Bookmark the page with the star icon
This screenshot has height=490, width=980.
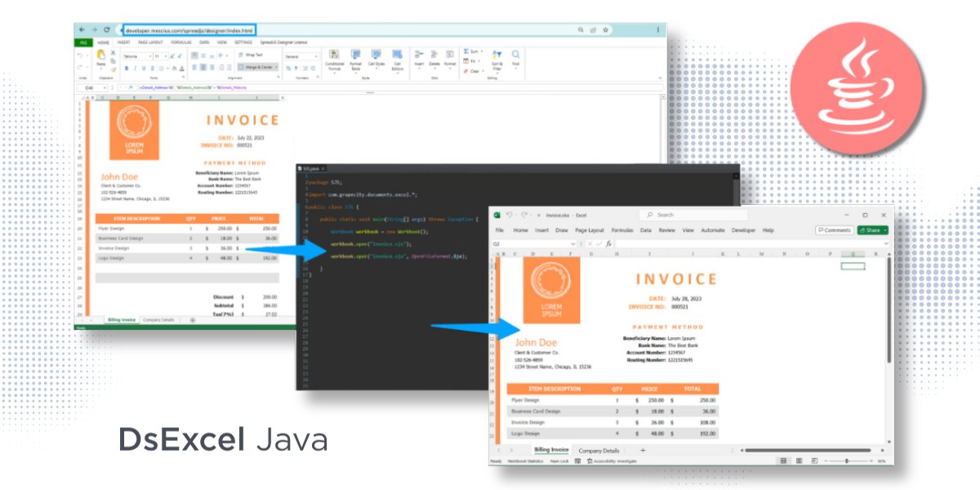605,29
